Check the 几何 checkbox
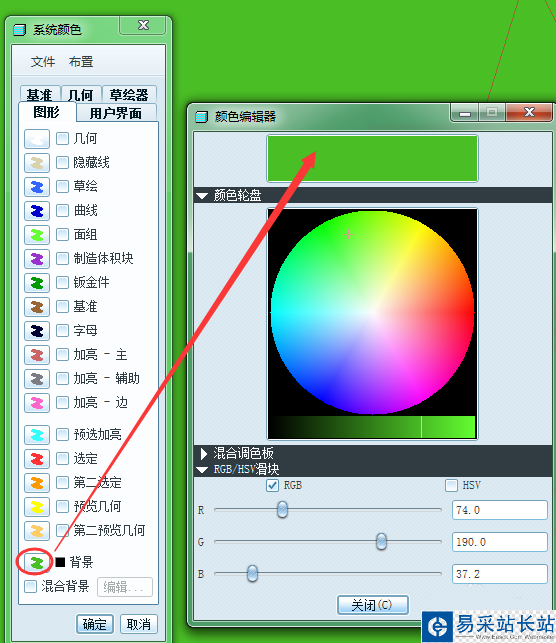 62,139
